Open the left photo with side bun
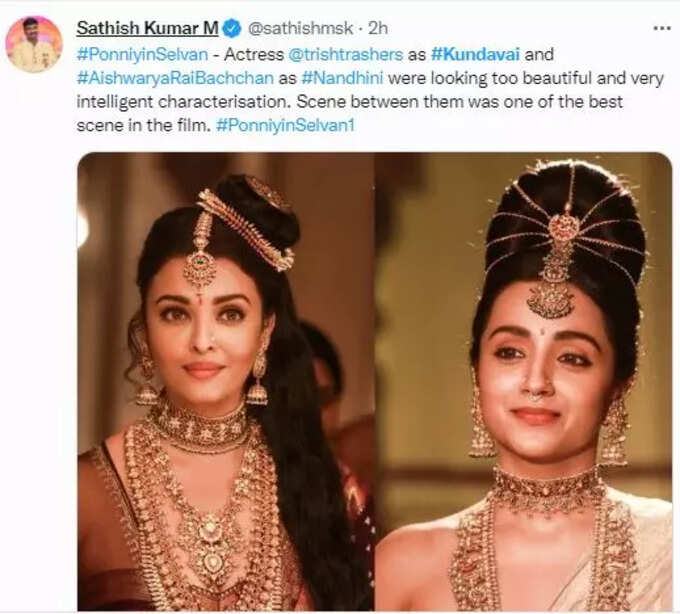The height and width of the screenshot is (614, 680). point(226,381)
